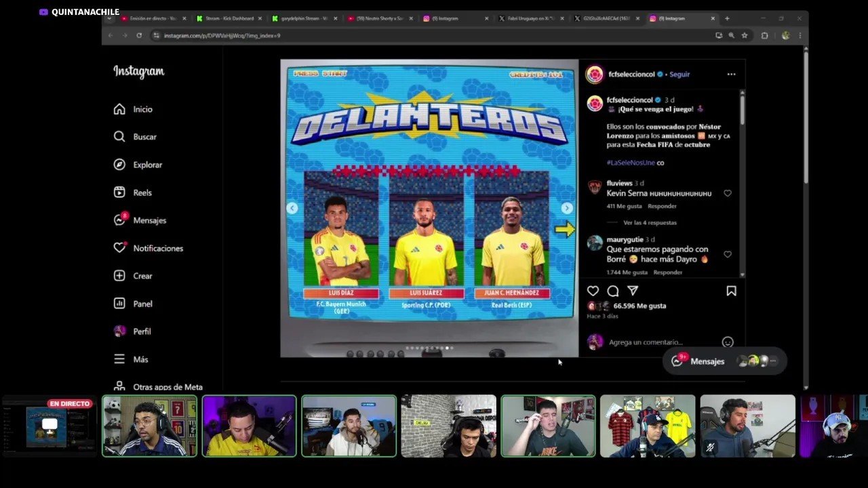This screenshot has height=488, width=868.
Task: Click the comment bubble icon under post
Action: (613, 291)
